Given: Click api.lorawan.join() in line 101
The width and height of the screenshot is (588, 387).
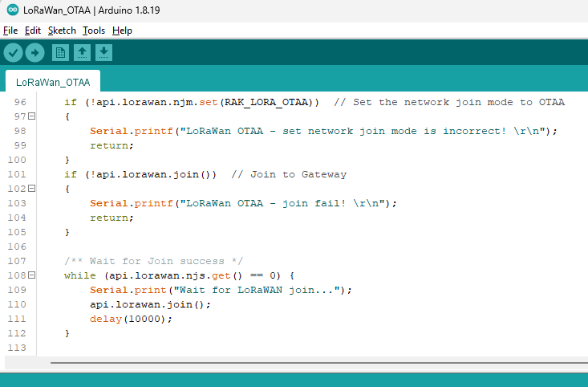Looking at the screenshot, I should tap(154, 174).
